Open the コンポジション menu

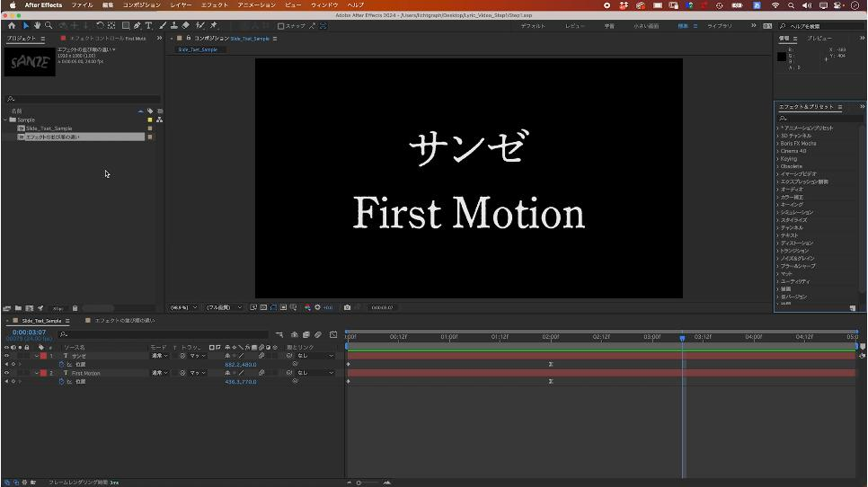(x=142, y=5)
